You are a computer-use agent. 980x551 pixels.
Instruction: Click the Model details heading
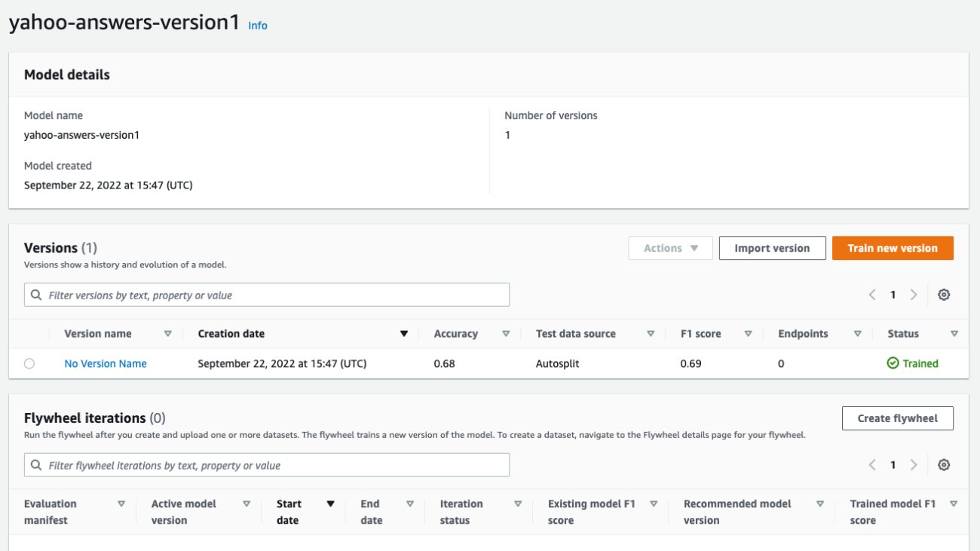point(67,75)
